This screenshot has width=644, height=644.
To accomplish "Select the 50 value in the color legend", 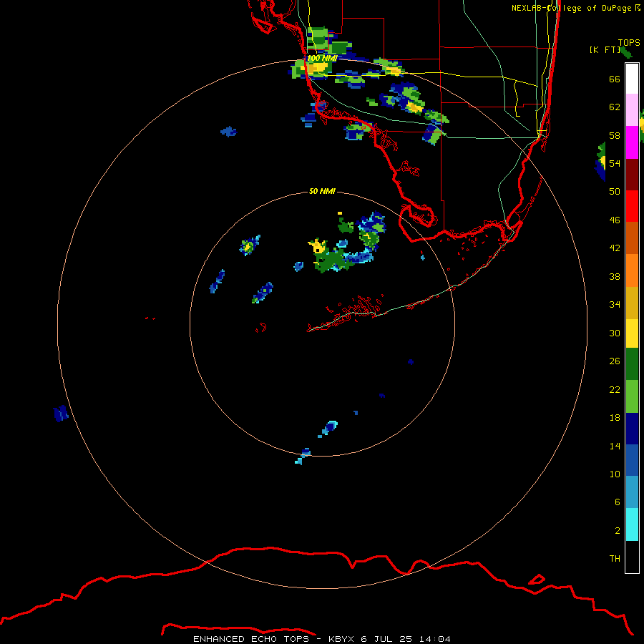I will (x=615, y=191).
